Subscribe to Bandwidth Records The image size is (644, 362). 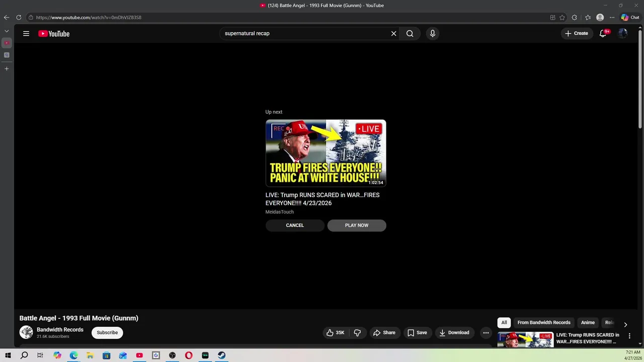(x=107, y=332)
